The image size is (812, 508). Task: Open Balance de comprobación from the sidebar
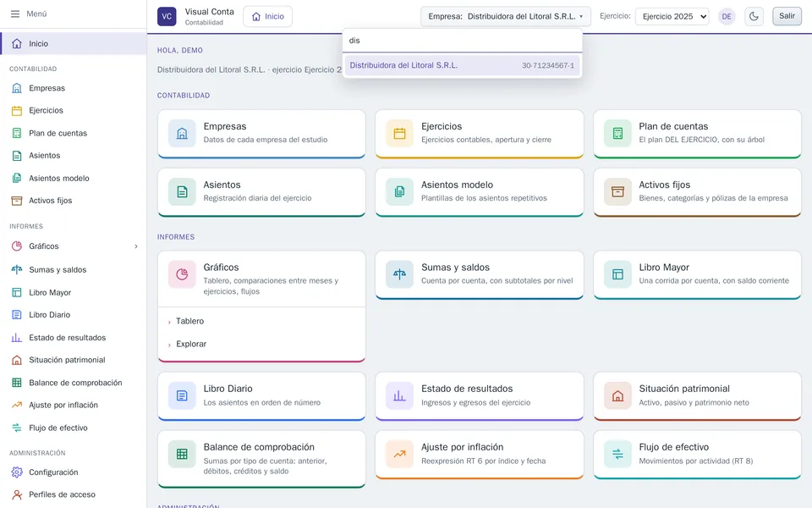tap(74, 383)
